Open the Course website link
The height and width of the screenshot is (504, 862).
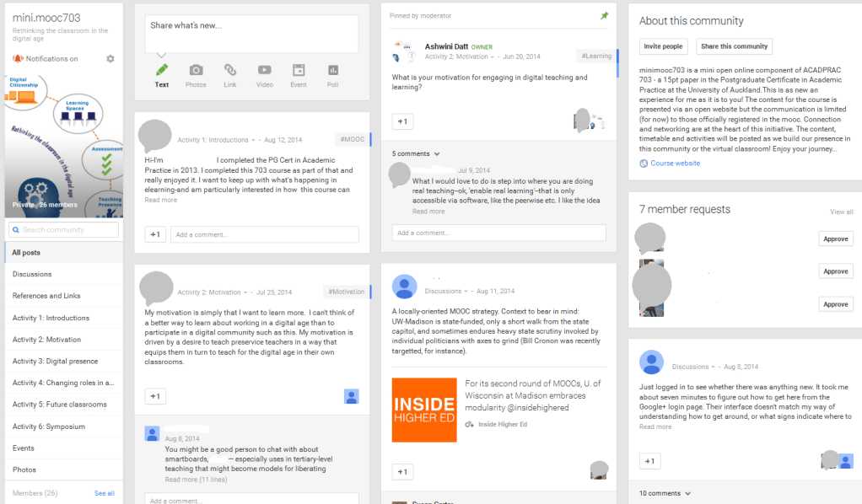click(x=675, y=164)
